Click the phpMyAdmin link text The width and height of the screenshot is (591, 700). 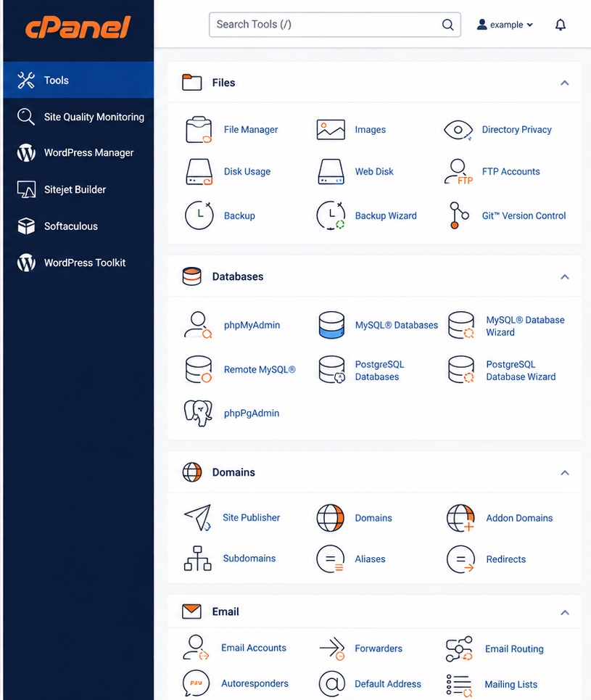[x=252, y=325]
